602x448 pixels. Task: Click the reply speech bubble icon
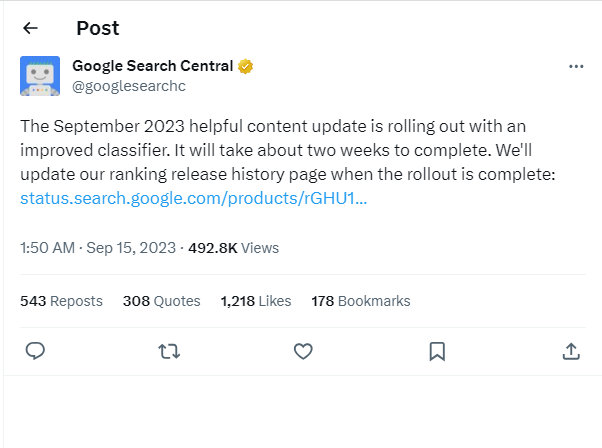pos(35,351)
